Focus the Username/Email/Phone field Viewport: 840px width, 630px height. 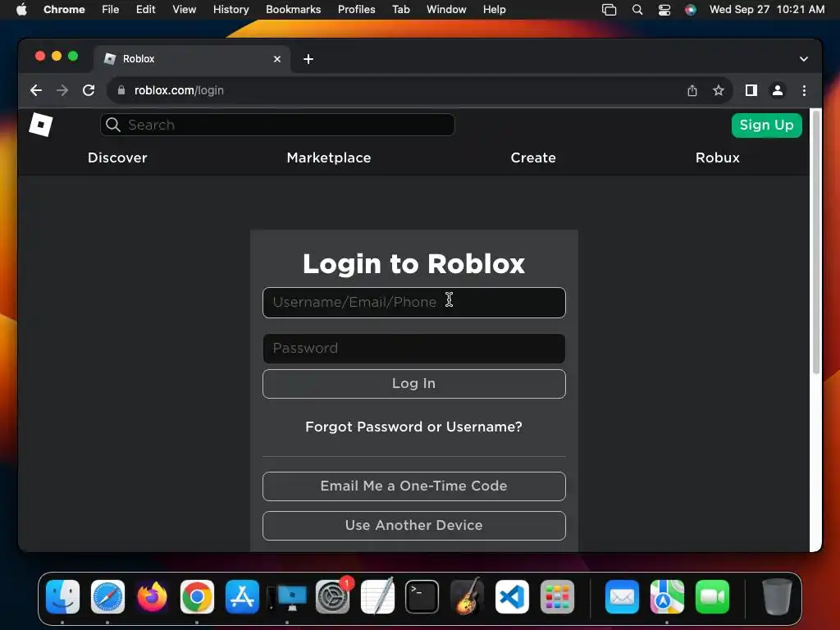tap(414, 303)
